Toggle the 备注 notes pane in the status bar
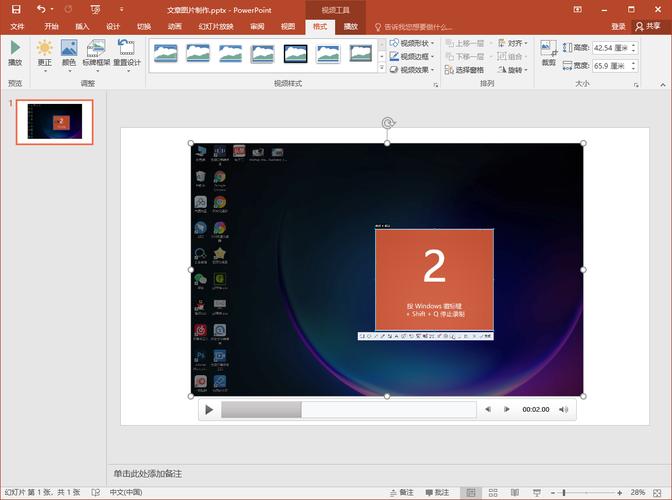Image resolution: width=672 pixels, height=500 pixels. (x=402, y=493)
